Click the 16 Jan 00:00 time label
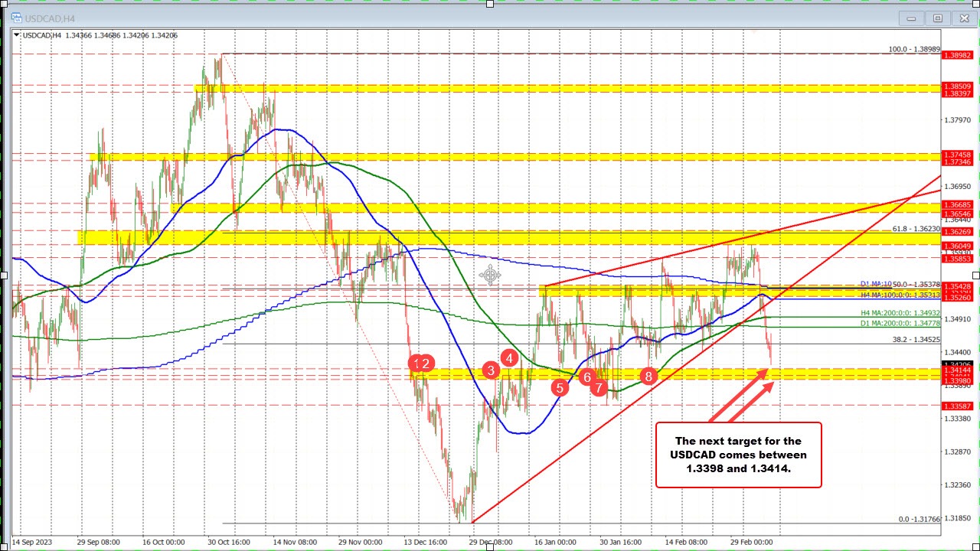The height and width of the screenshot is (551, 980). point(556,540)
